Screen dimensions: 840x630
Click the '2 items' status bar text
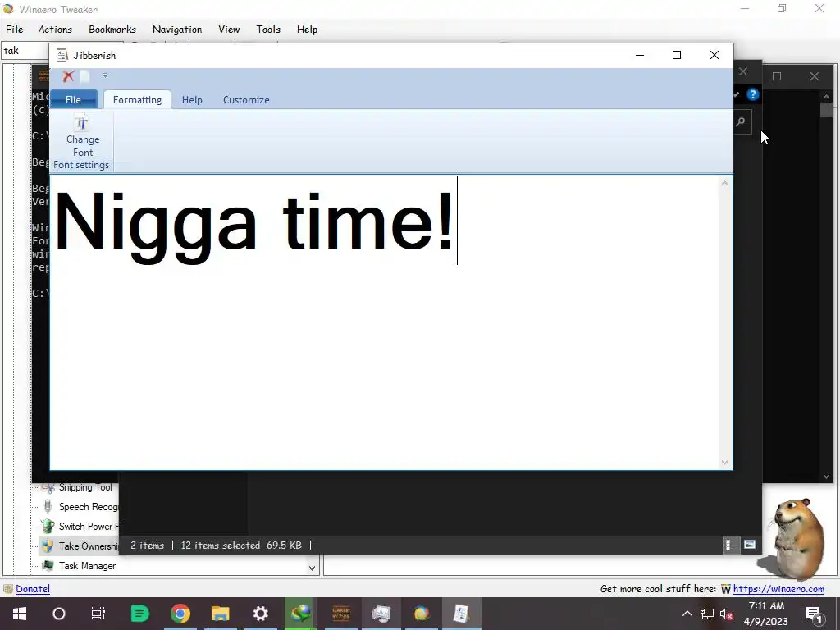pos(148,546)
